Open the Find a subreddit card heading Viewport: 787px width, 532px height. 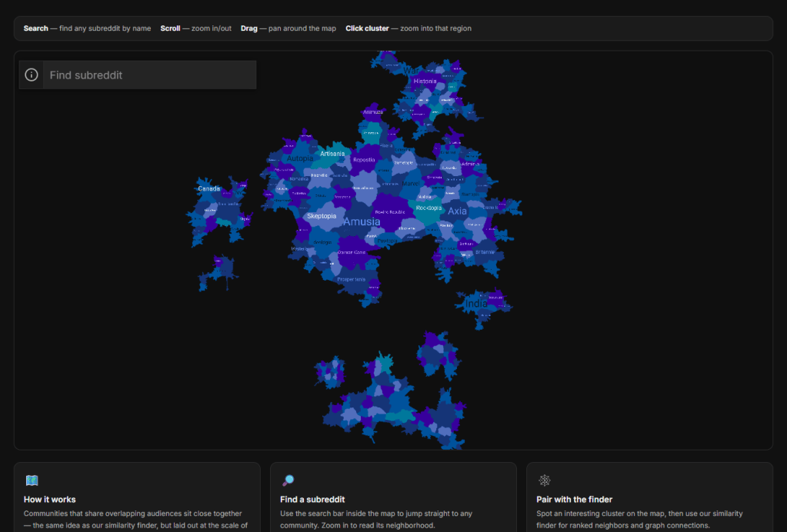coord(312,500)
